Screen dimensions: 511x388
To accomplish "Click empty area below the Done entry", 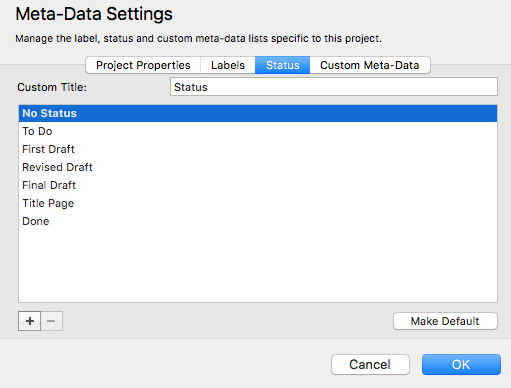I will (x=258, y=266).
